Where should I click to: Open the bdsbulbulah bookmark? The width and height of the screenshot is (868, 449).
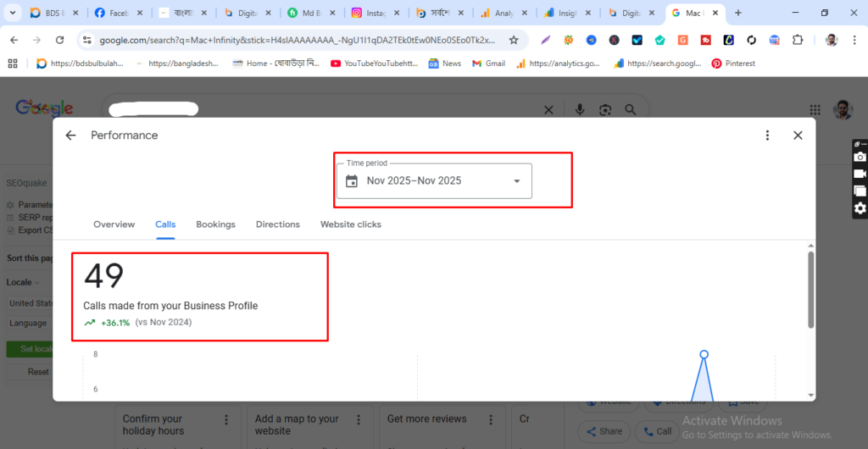[80, 64]
